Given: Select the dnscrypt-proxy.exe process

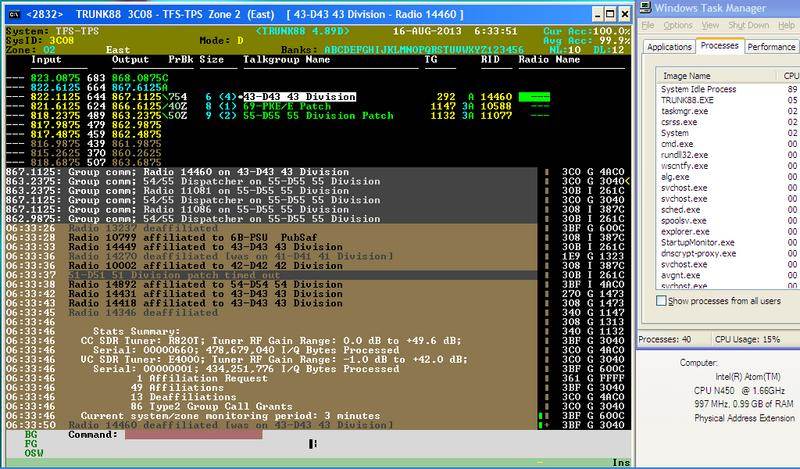Looking at the screenshot, I should click(728, 254).
